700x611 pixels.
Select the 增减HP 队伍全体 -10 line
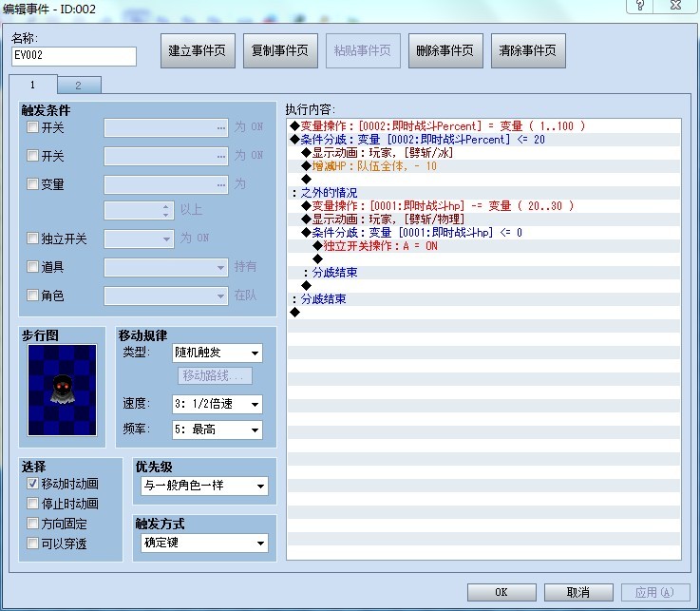click(x=484, y=166)
